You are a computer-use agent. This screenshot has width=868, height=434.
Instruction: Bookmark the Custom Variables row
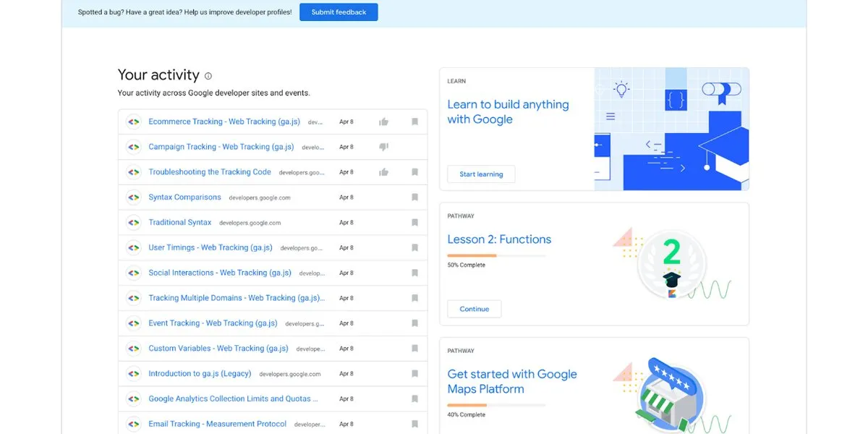point(415,349)
